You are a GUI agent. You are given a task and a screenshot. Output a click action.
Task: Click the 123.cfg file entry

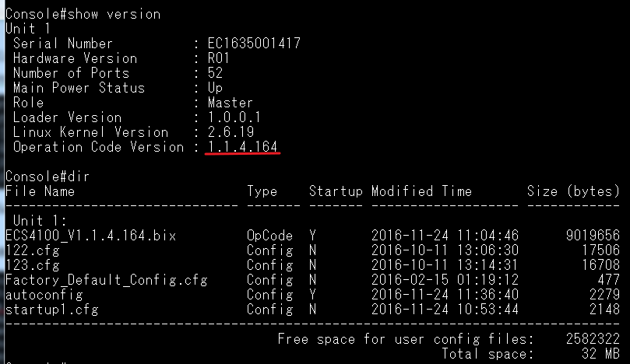point(33,265)
